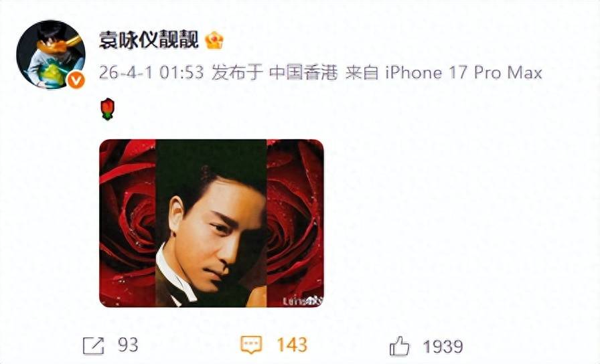
Task: Toggle the thumbs-up like icon
Action: point(399,346)
